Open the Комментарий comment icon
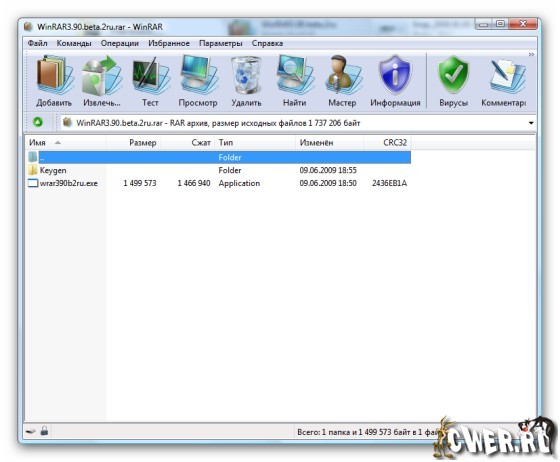The height and width of the screenshot is (462, 560). (506, 76)
